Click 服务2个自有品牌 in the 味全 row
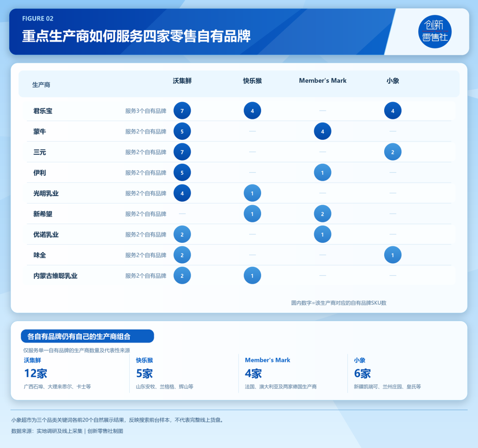This screenshot has height=448, width=478. pyautogui.click(x=146, y=255)
